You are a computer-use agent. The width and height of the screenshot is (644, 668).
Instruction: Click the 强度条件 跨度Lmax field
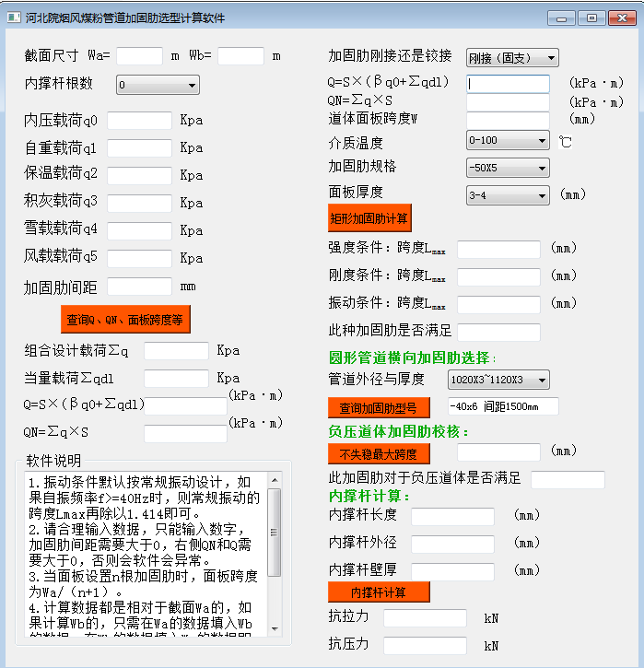click(x=498, y=249)
